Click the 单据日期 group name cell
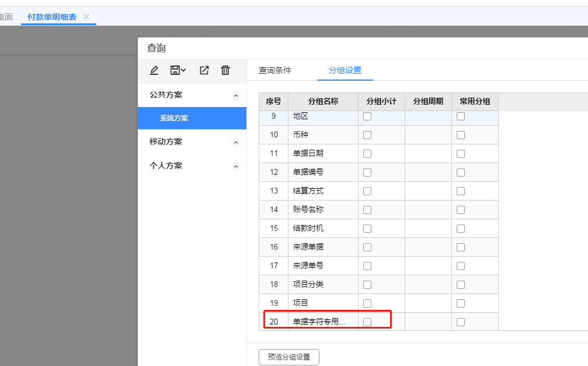This screenshot has height=366, width=588. 323,154
